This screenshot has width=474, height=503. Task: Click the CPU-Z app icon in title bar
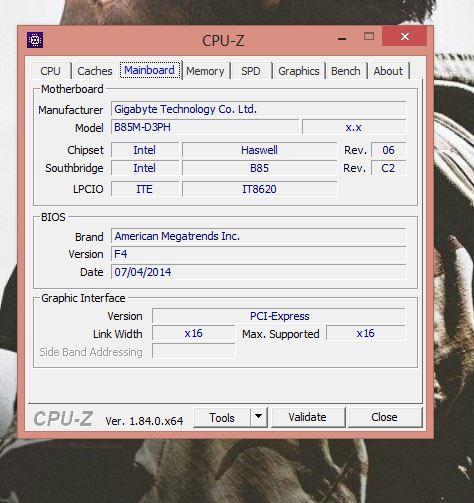35,40
